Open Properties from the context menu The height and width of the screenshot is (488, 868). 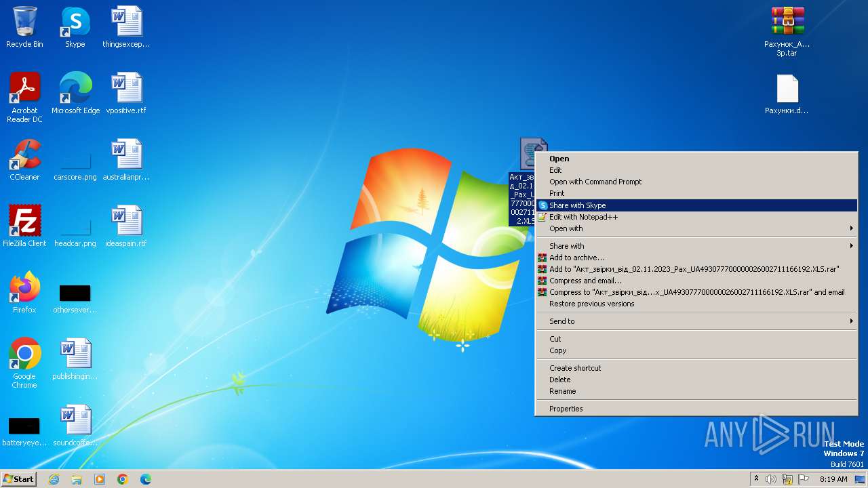pos(696,409)
